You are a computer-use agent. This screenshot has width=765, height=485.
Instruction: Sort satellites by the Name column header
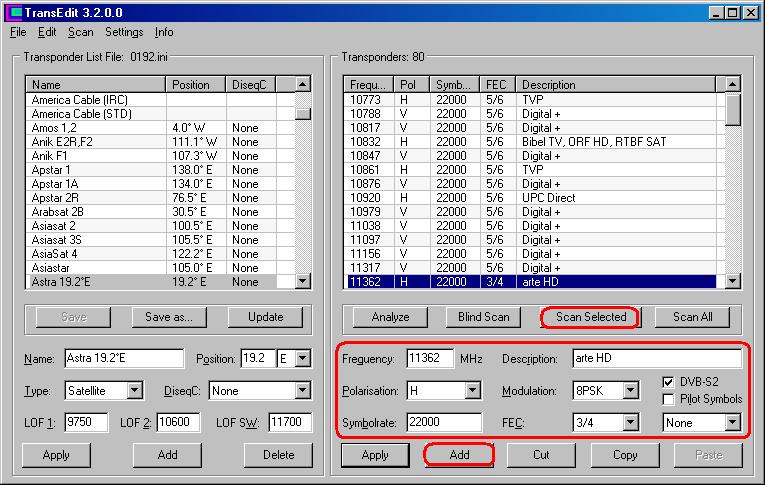tap(96, 84)
